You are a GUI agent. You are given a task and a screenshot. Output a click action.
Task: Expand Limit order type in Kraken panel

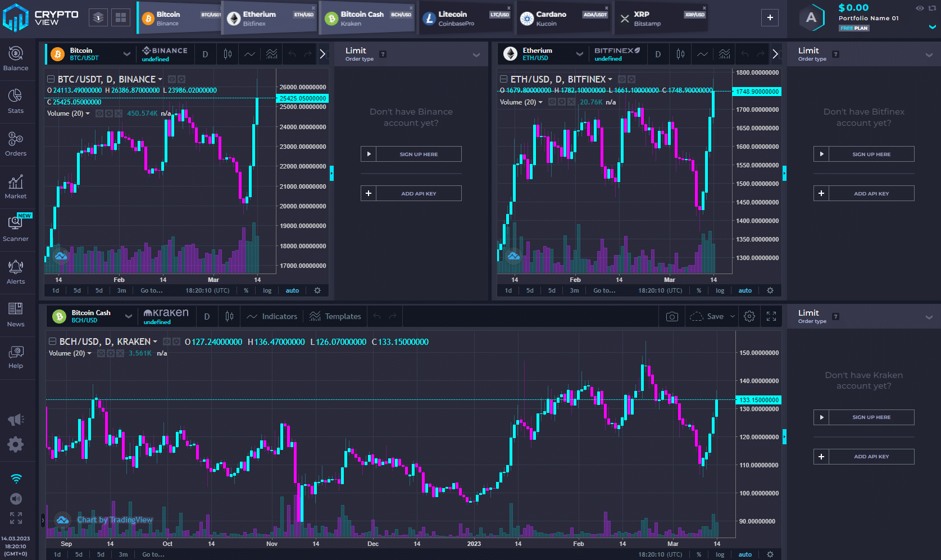[x=929, y=317]
